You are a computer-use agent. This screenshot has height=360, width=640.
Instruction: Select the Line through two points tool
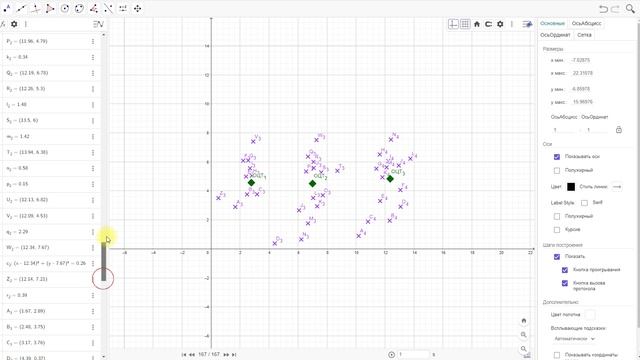tap(22, 8)
